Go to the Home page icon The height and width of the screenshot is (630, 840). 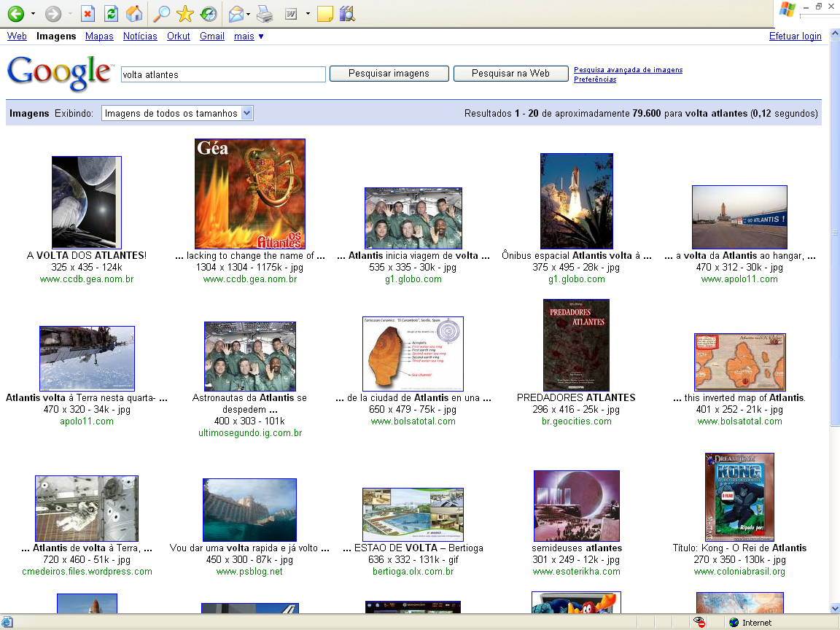tap(134, 14)
